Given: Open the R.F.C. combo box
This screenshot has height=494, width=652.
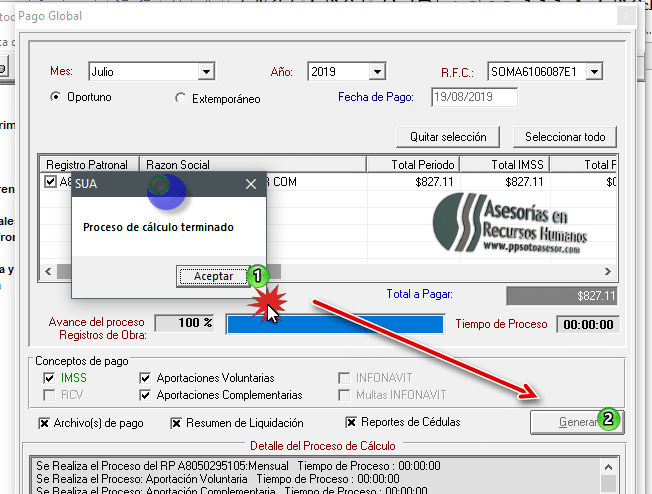Looking at the screenshot, I should (595, 72).
